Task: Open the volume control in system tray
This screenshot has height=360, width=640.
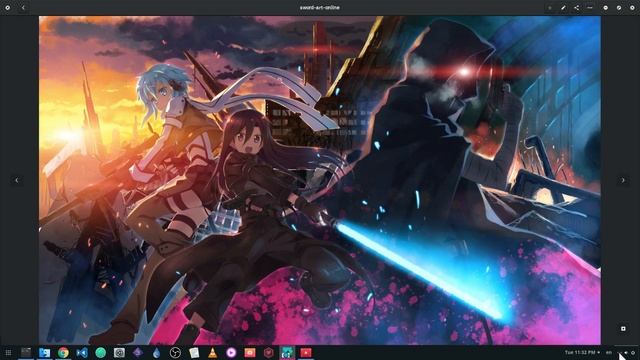Action: 627,353
